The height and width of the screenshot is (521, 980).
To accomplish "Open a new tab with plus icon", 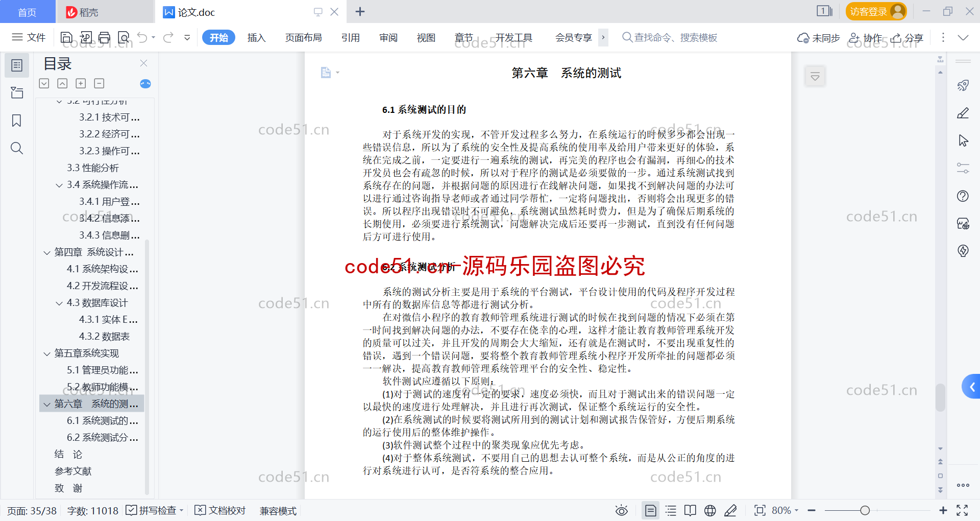I will click(x=360, y=11).
